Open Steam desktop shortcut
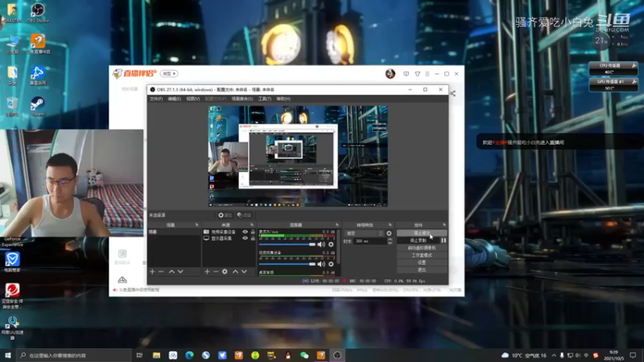The width and height of the screenshot is (644, 362). (38, 106)
